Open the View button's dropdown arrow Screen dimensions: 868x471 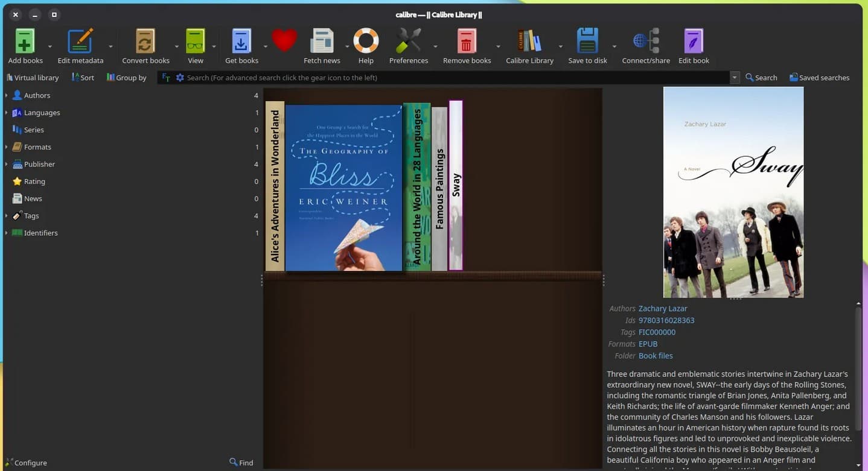[214, 46]
